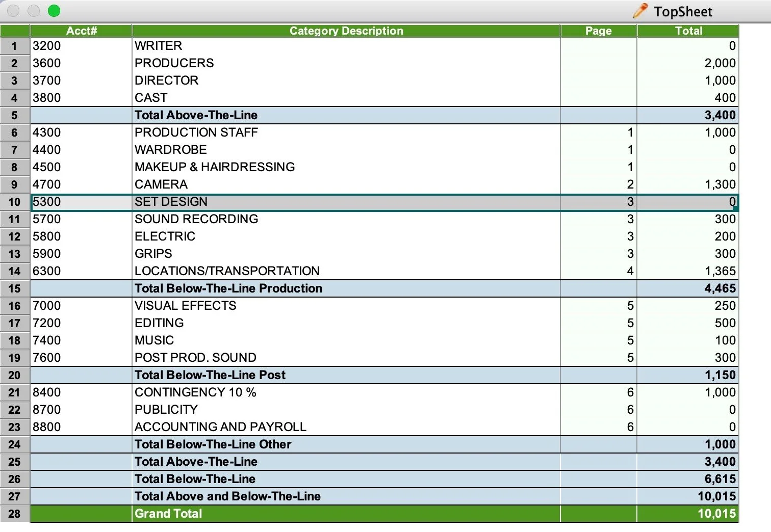Click the EDITING total 500
Image resolution: width=771 pixels, height=532 pixels.
click(688, 323)
